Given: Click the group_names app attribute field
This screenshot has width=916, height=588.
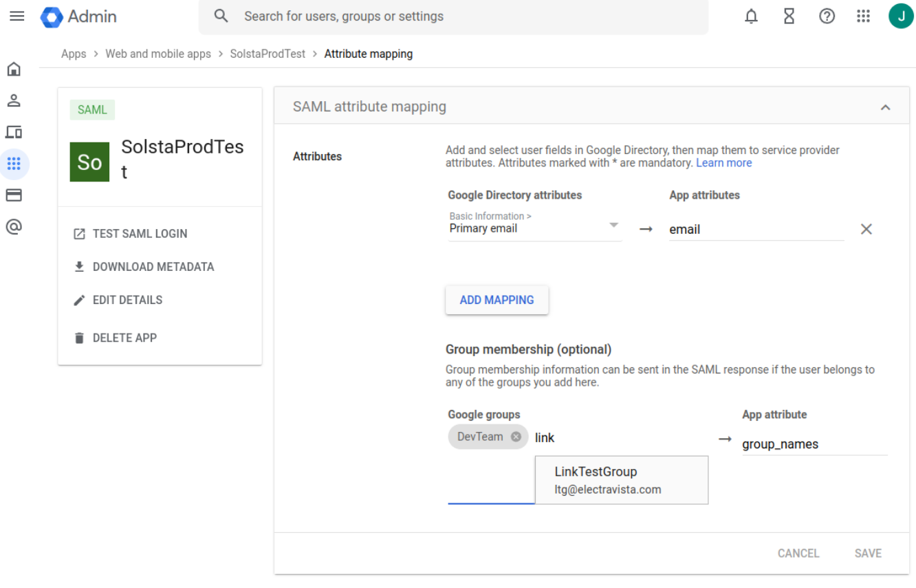Looking at the screenshot, I should pos(815,444).
